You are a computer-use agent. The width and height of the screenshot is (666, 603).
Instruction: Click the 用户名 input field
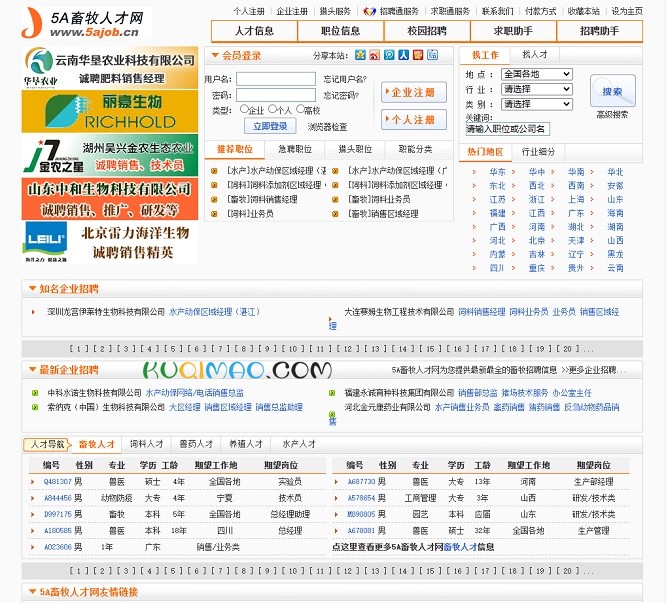tap(276, 79)
